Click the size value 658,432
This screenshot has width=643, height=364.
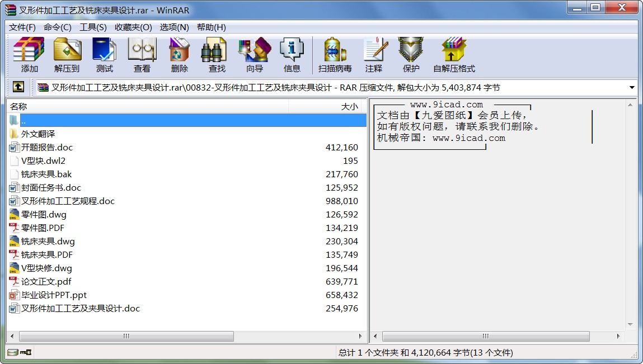341,295
